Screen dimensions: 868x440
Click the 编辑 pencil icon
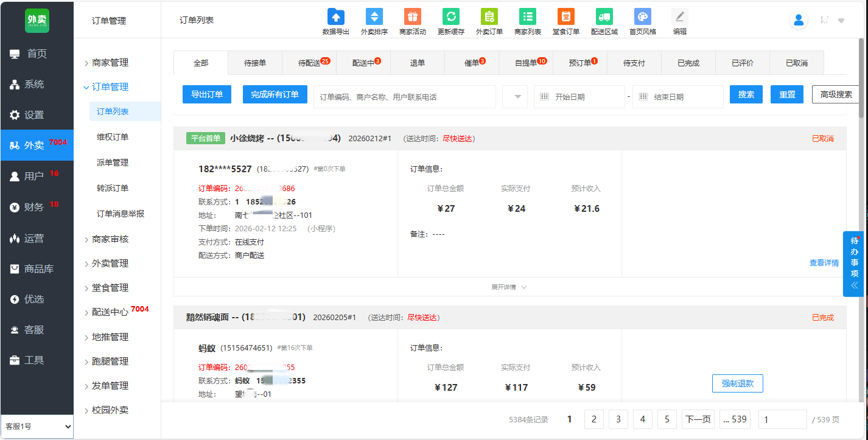[680, 17]
